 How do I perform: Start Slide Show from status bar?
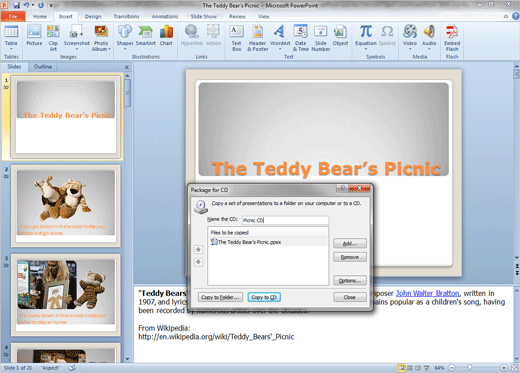click(x=427, y=368)
